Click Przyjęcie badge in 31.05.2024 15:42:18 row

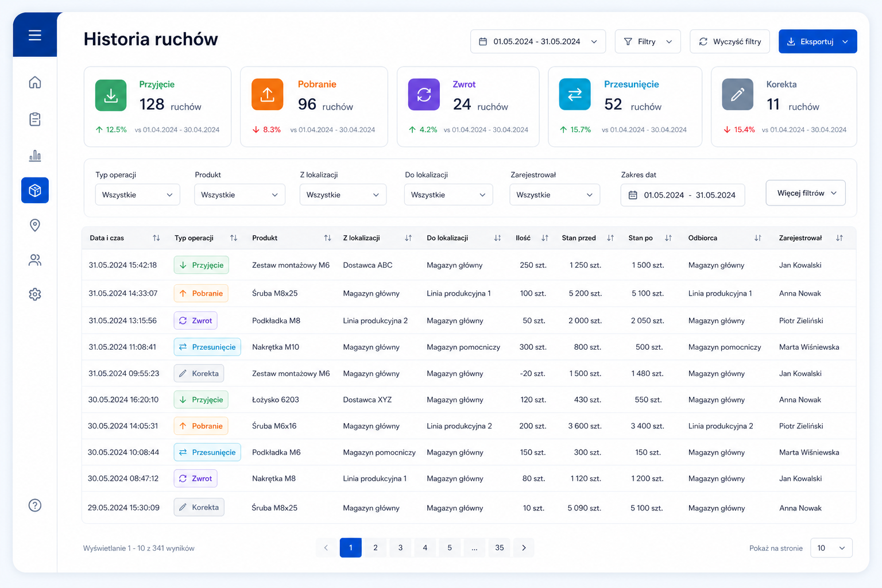pyautogui.click(x=202, y=265)
